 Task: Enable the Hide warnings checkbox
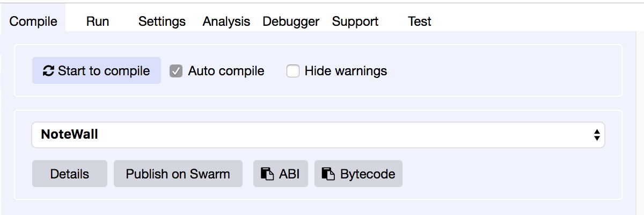tap(292, 71)
